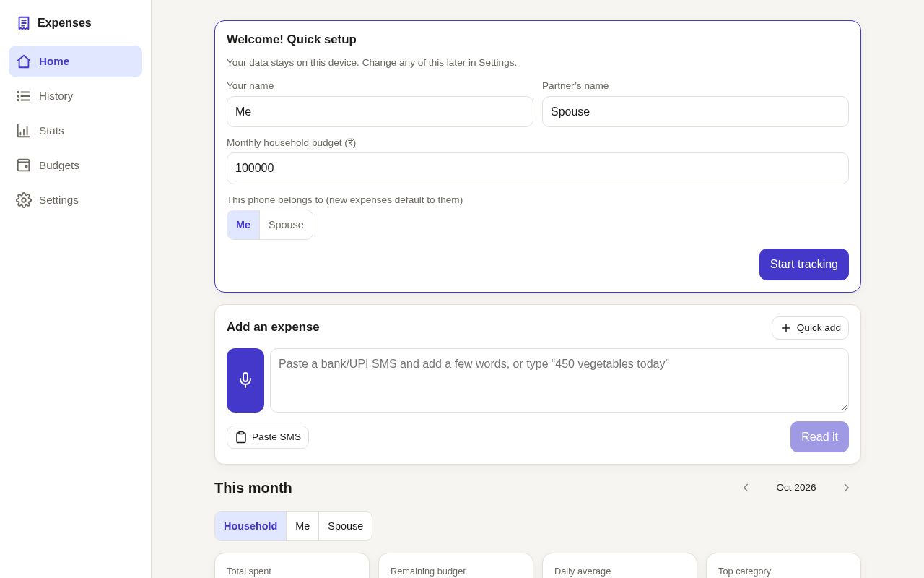The height and width of the screenshot is (578, 924).
Task: Click the Oct 2026 month label
Action: 796,488
